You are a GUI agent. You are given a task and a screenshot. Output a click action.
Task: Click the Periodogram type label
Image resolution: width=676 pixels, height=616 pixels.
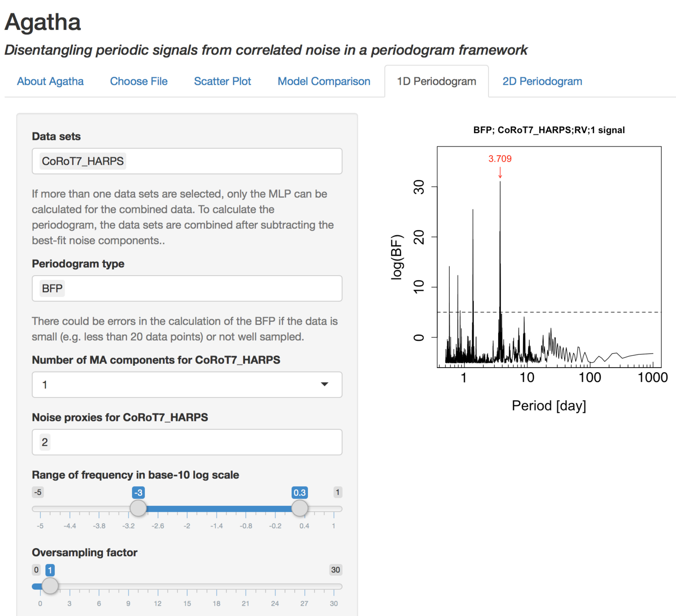click(x=78, y=264)
